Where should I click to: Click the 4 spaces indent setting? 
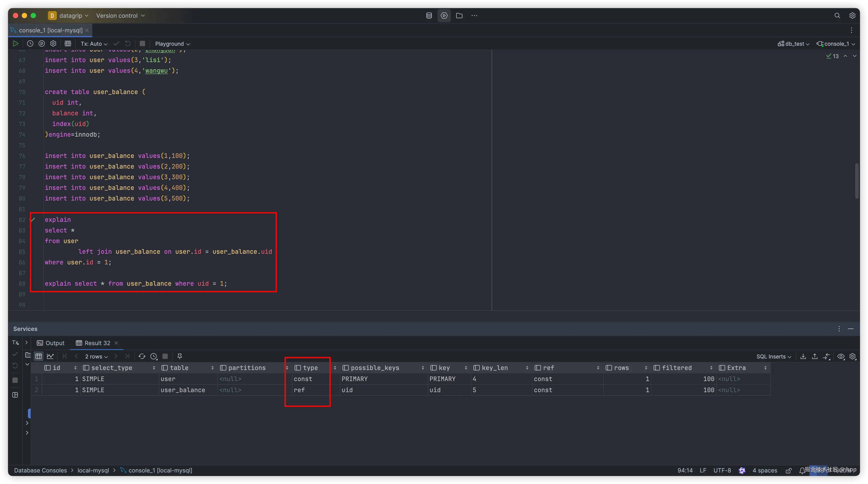click(765, 470)
